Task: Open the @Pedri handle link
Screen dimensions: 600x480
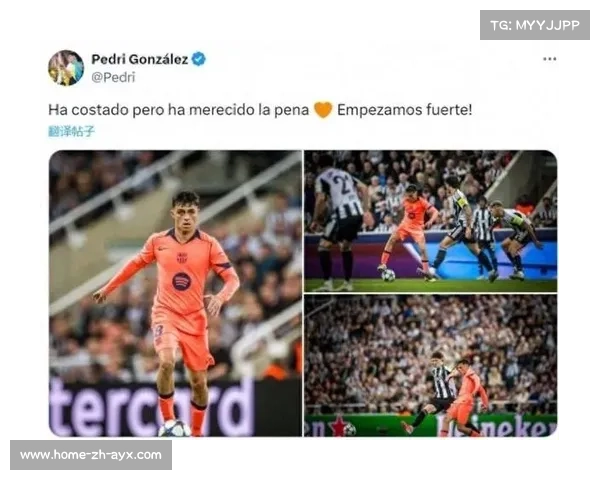Action: coord(113,77)
